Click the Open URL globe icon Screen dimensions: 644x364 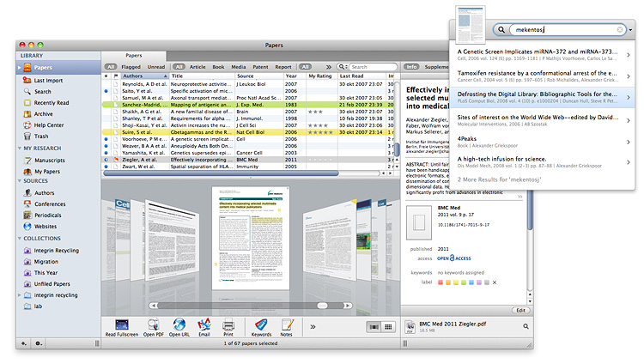tap(179, 325)
